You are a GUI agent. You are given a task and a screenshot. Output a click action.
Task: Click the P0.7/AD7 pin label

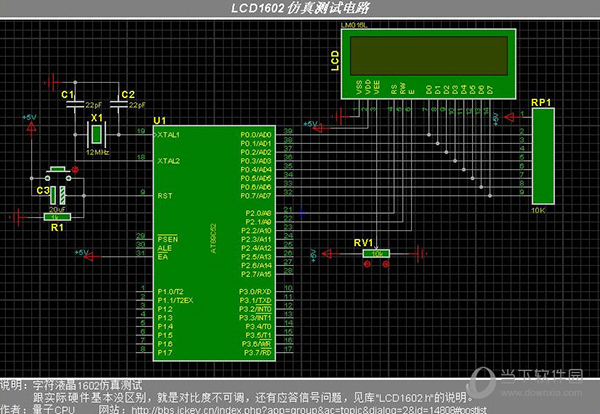click(256, 196)
